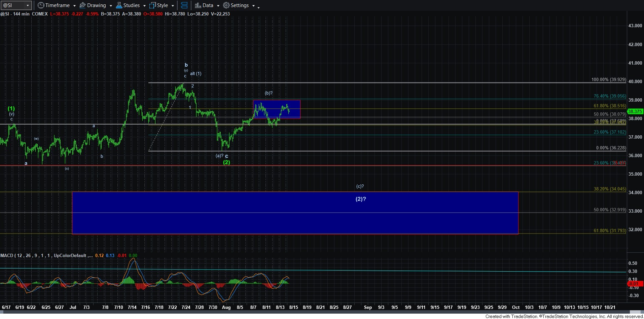
Task: Click the Settings gear icon
Action: click(226, 5)
